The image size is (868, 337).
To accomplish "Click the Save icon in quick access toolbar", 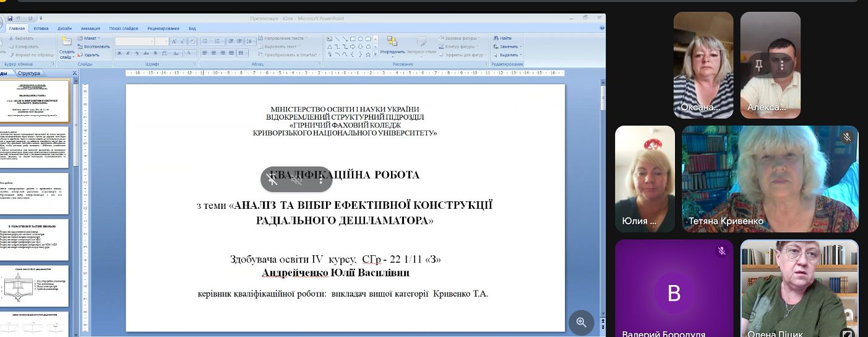I will point(10,19).
